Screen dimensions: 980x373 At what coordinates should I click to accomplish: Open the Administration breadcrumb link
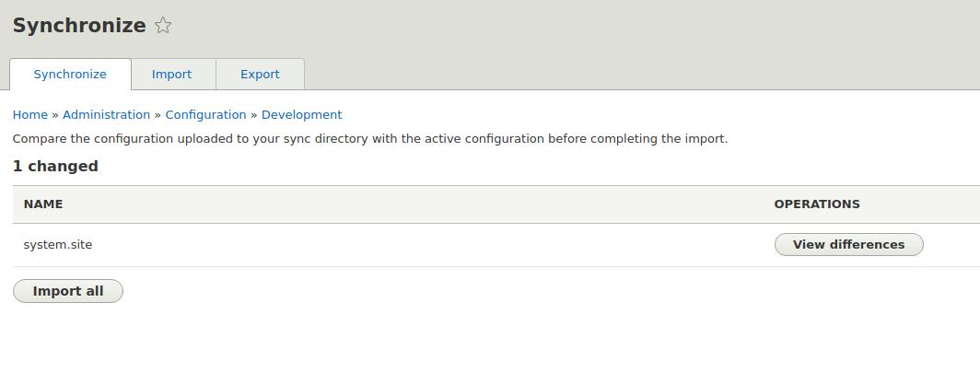[x=106, y=115]
